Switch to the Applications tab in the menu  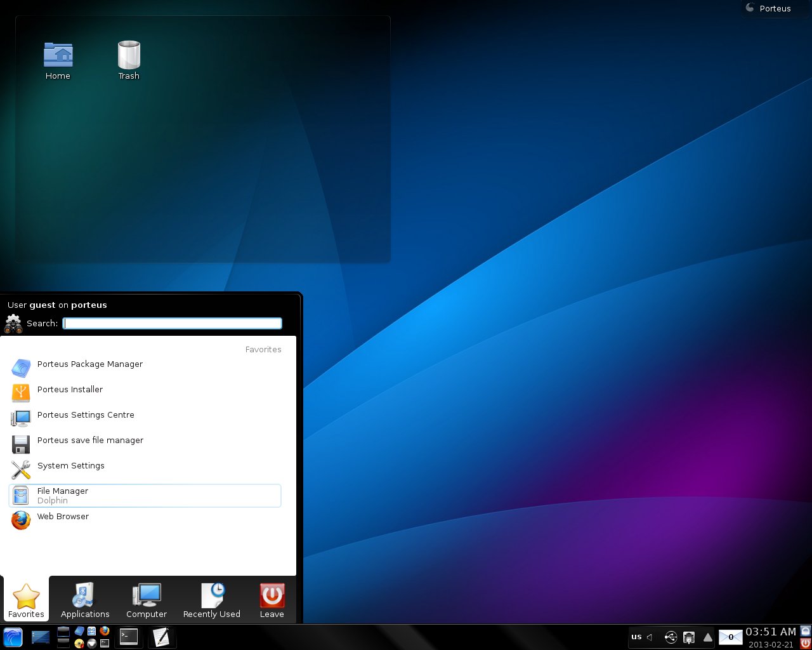[x=85, y=600]
